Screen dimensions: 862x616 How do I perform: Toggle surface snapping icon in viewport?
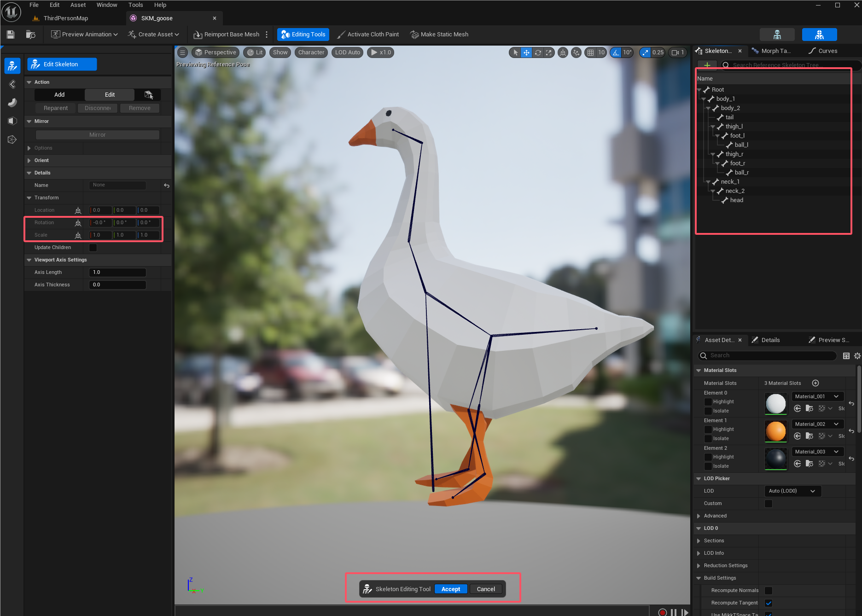coord(576,52)
